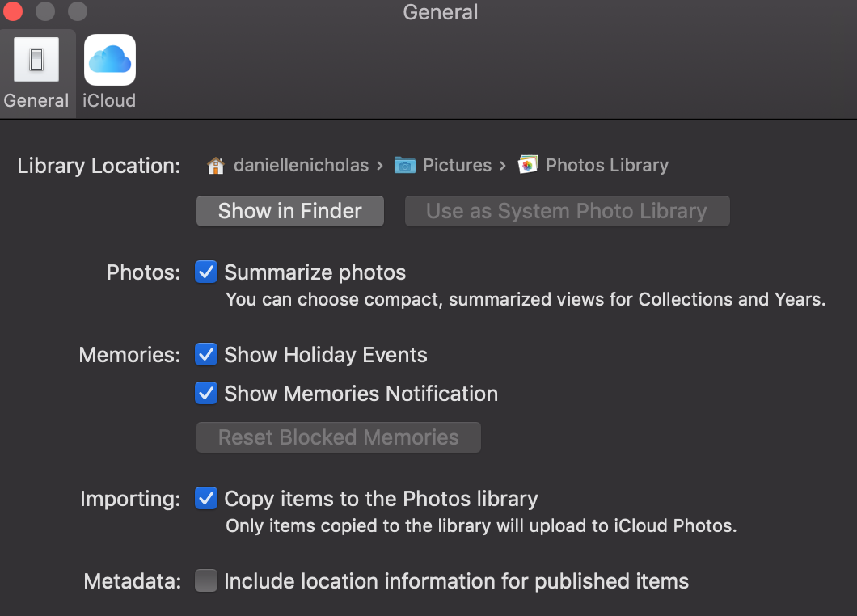
Task: Open the iCloud cloud icon
Action: click(x=109, y=60)
